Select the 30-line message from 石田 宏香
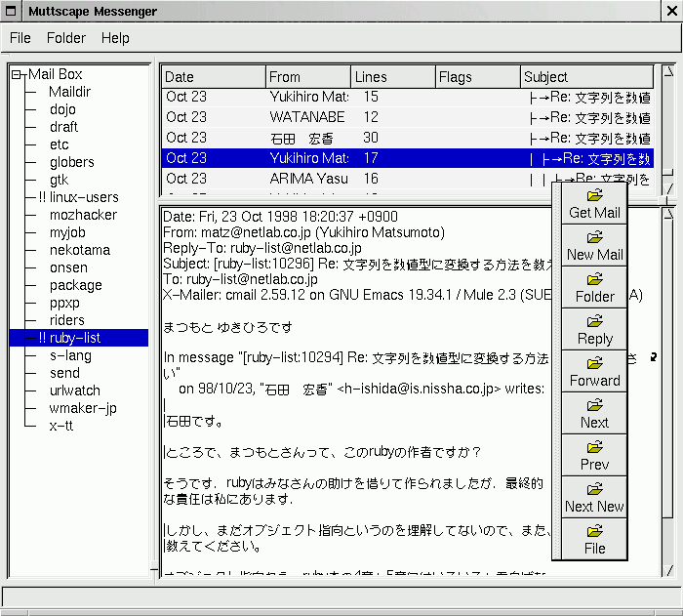This screenshot has height=616, width=683. 408,138
